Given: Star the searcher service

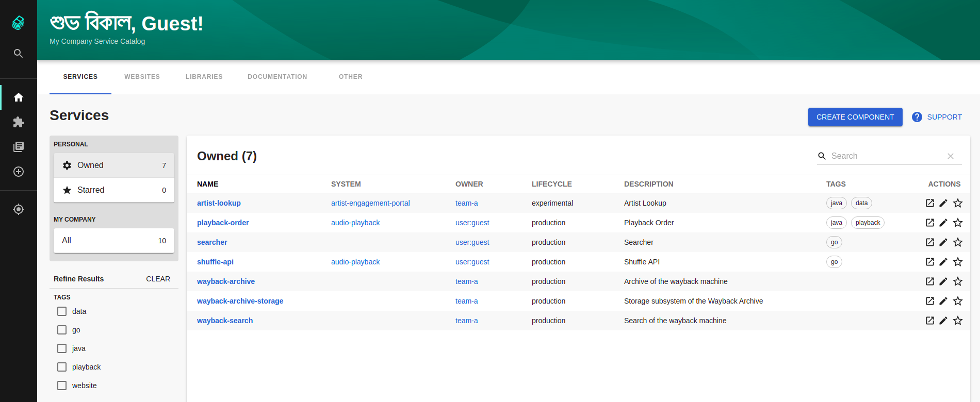Looking at the screenshot, I should tap(958, 242).
